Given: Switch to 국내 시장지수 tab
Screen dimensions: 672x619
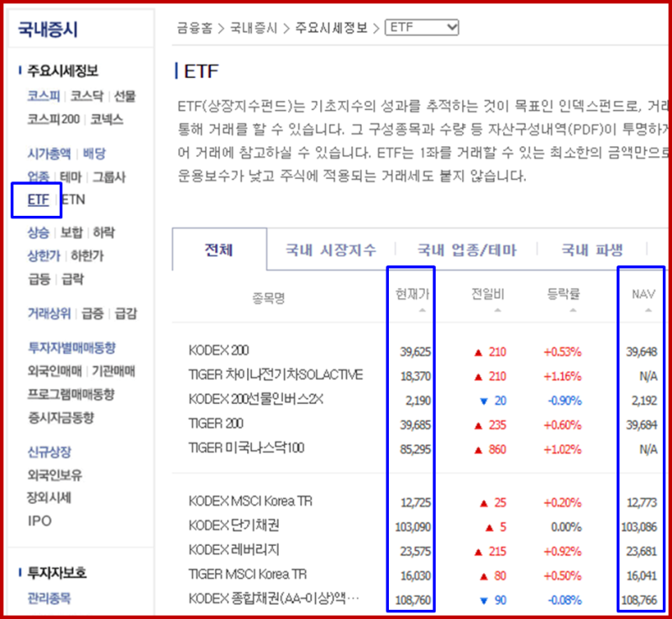Looking at the screenshot, I should 331,249.
